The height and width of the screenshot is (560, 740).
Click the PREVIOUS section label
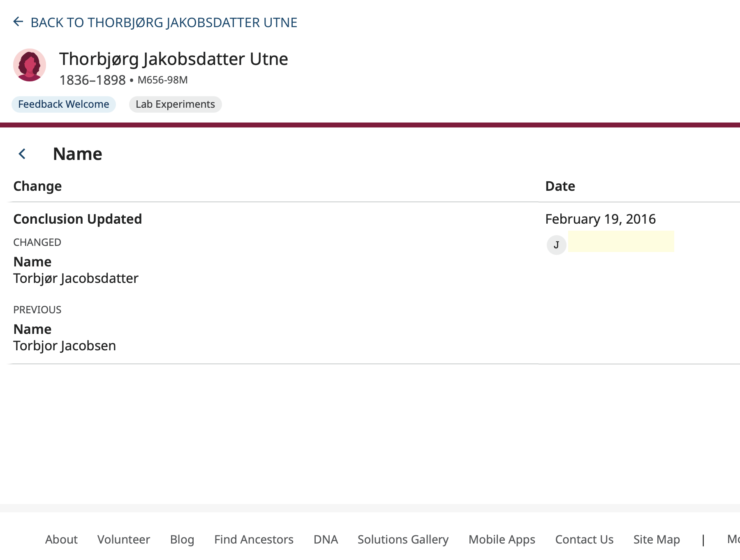[37, 310]
